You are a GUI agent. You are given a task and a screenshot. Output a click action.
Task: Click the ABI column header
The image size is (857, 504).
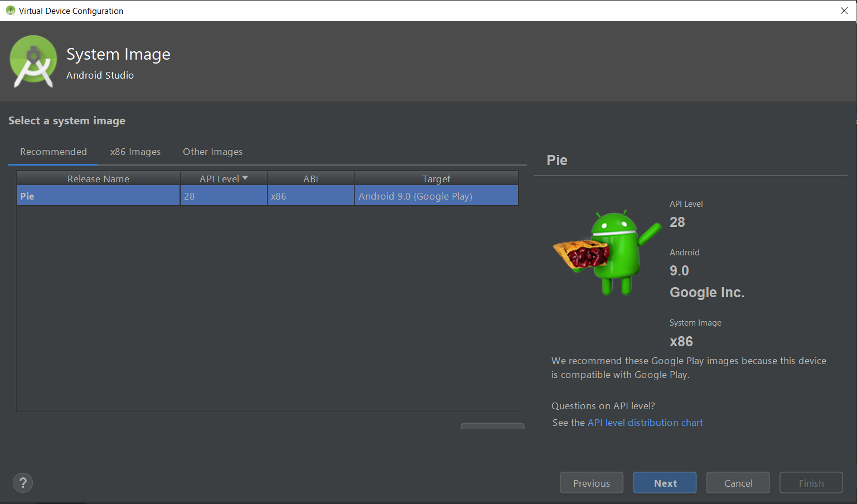(311, 178)
